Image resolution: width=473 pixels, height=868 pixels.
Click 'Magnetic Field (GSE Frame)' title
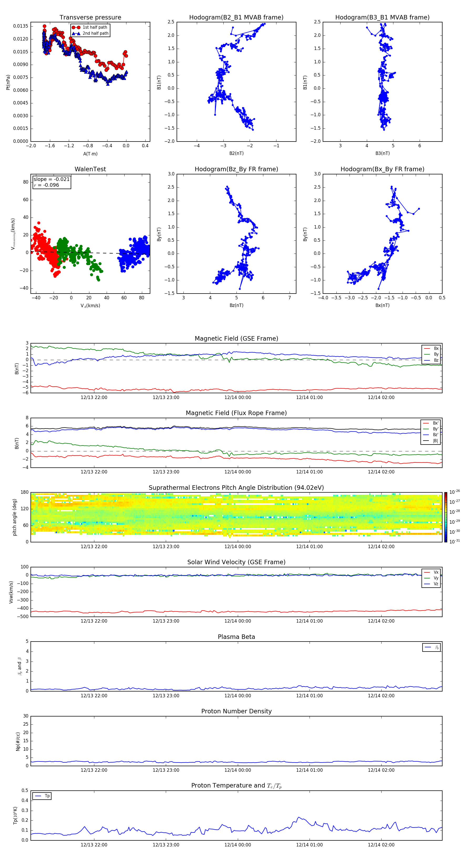[236, 338]
